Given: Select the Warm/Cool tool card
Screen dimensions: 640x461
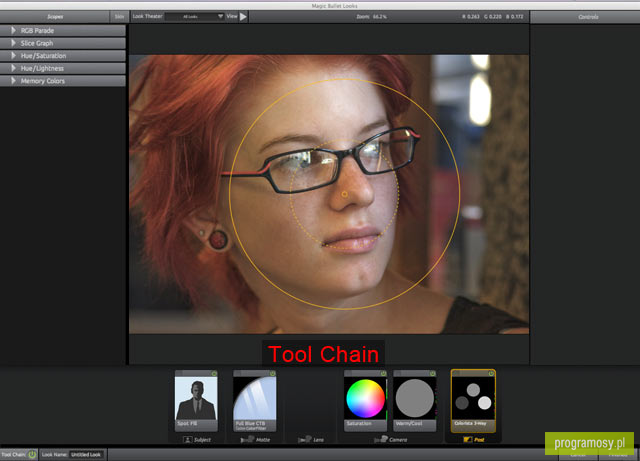Looking at the screenshot, I should pos(415,401).
